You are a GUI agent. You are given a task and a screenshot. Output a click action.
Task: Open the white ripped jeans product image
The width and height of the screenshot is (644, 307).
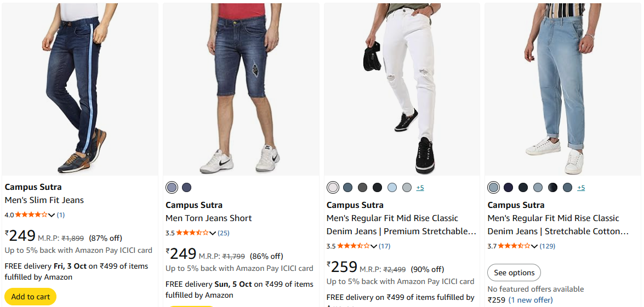click(x=402, y=89)
